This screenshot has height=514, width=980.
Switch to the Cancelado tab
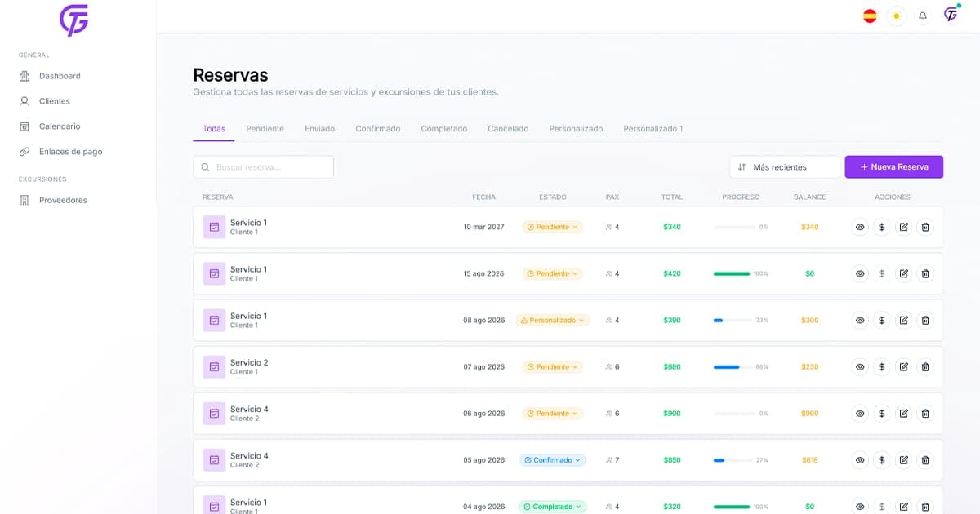pos(508,128)
